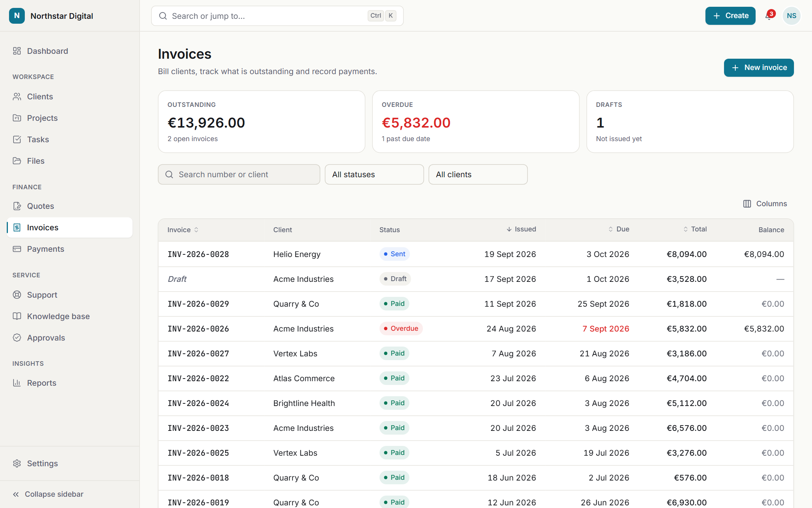Open the Columns chooser
Image resolution: width=812 pixels, height=508 pixels.
(x=765, y=204)
